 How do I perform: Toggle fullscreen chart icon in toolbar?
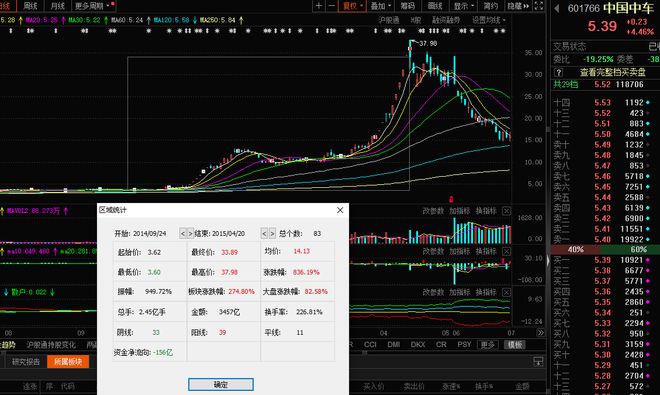point(538,5)
